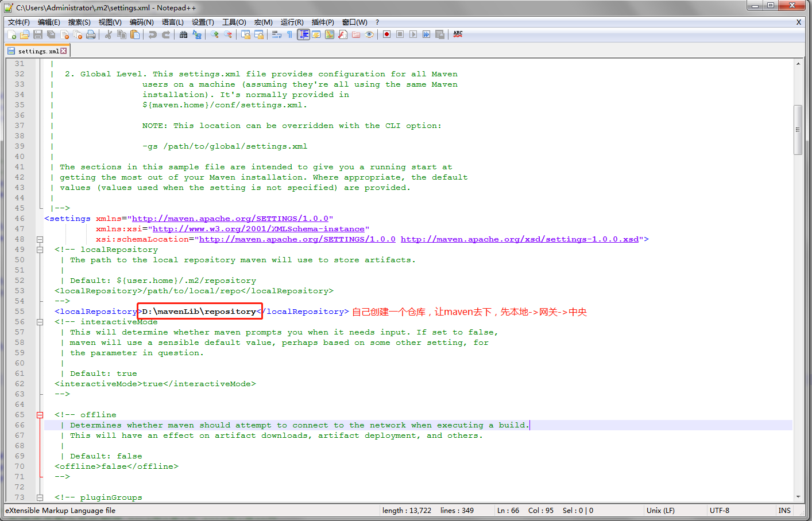Disable the indent guide toggle
The image size is (812, 521).
tap(303, 34)
